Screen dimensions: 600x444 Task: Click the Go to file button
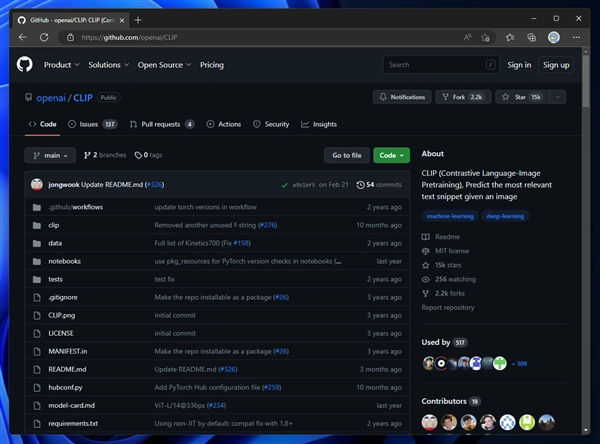[x=347, y=155]
